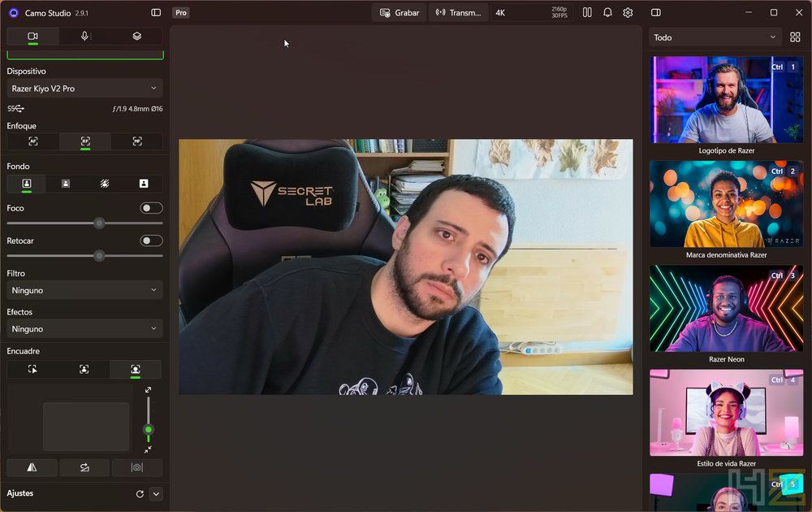Select AF autofocus mode
The height and width of the screenshot is (512, 812).
pos(33,141)
